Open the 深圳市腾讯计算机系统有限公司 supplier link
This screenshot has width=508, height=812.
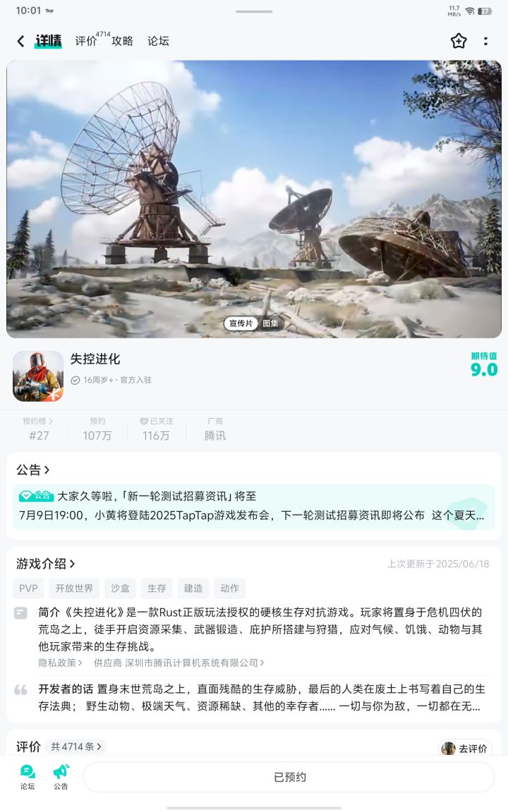(179, 663)
